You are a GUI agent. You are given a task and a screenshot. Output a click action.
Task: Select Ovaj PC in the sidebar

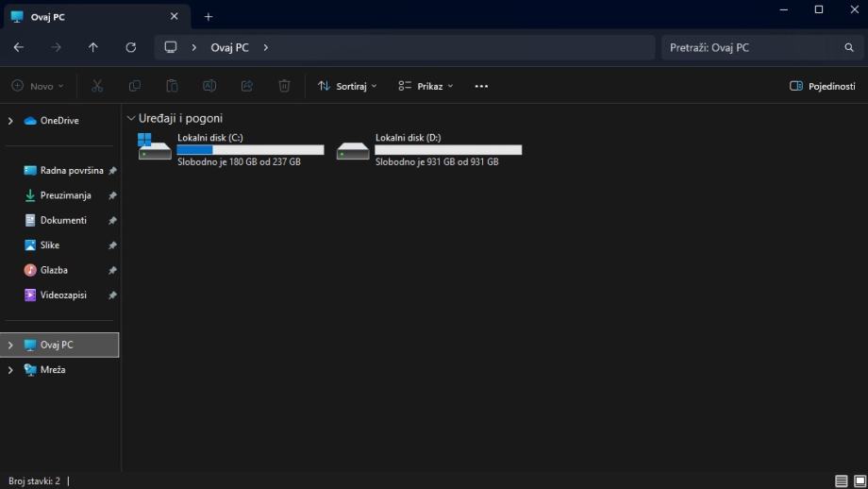(59, 345)
